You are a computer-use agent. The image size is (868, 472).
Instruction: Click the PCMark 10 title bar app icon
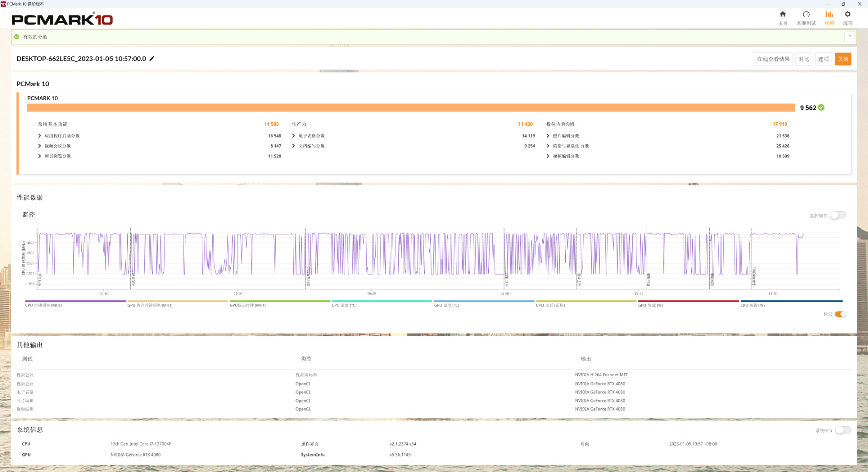(3, 4)
